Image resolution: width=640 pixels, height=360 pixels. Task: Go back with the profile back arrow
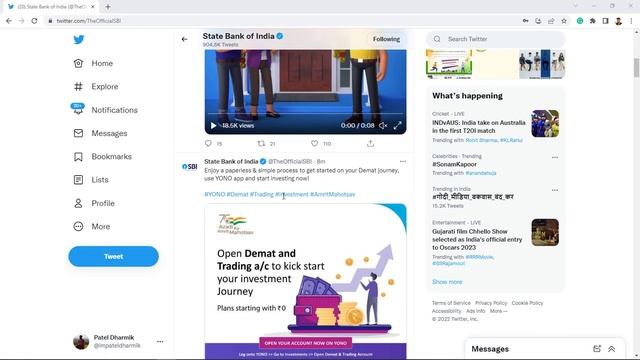(184, 39)
